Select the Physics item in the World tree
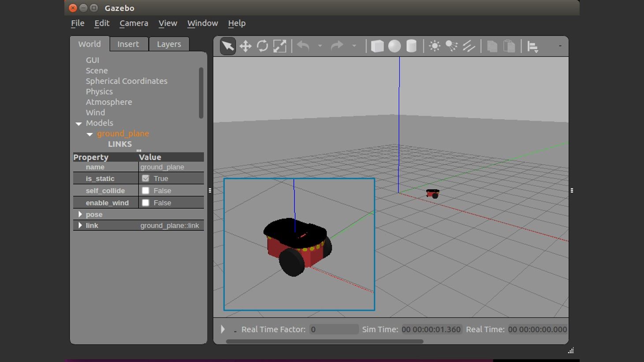 (99, 91)
